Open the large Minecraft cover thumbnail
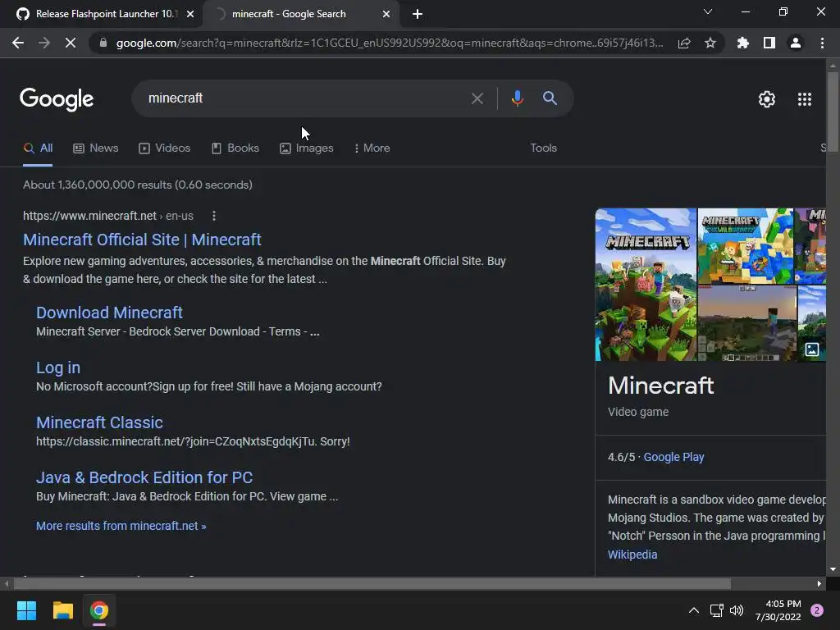The height and width of the screenshot is (630, 840). tap(646, 285)
